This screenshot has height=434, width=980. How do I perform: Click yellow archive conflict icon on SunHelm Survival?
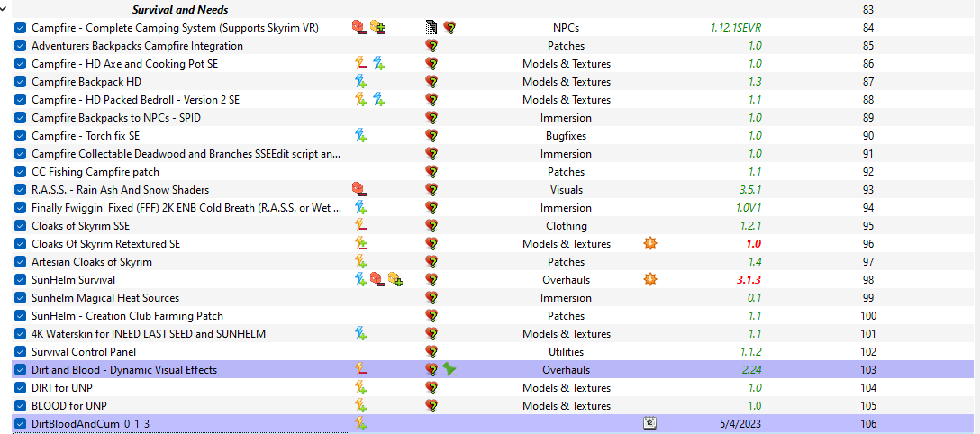point(395,280)
